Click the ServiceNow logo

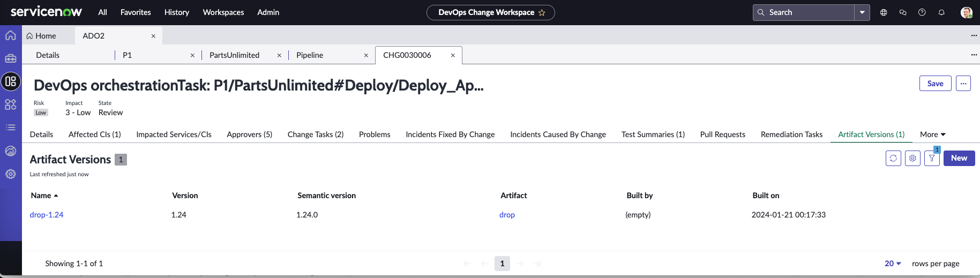tap(46, 12)
